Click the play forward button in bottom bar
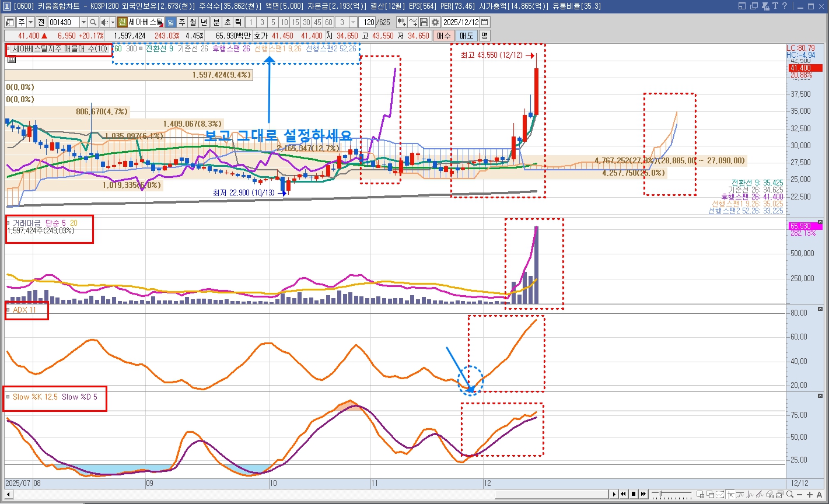Screen dimensions: 829x504 pos(614,494)
